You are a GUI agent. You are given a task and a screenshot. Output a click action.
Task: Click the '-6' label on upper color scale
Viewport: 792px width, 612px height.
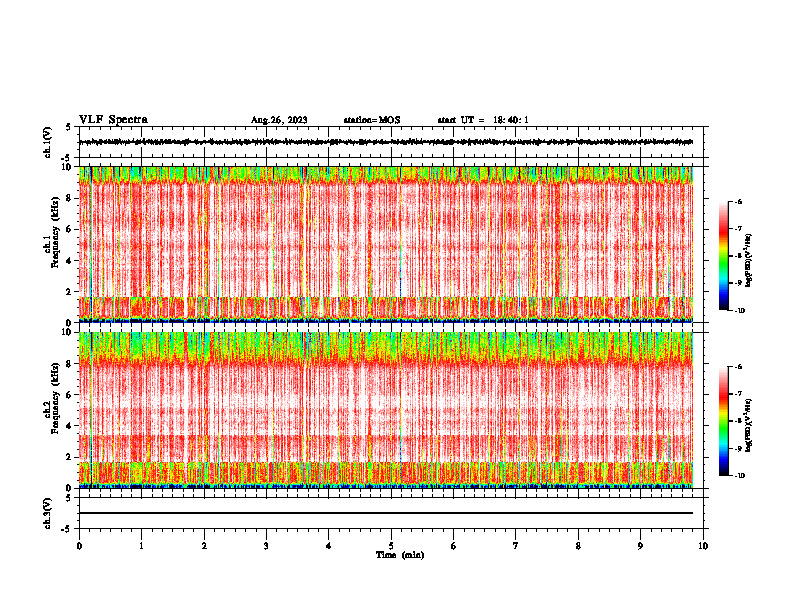tap(738, 201)
